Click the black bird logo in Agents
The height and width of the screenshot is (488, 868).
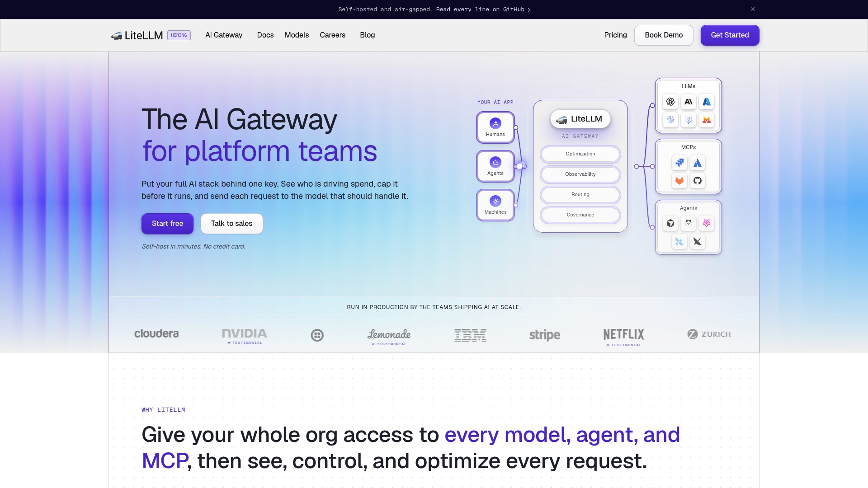[x=698, y=242]
